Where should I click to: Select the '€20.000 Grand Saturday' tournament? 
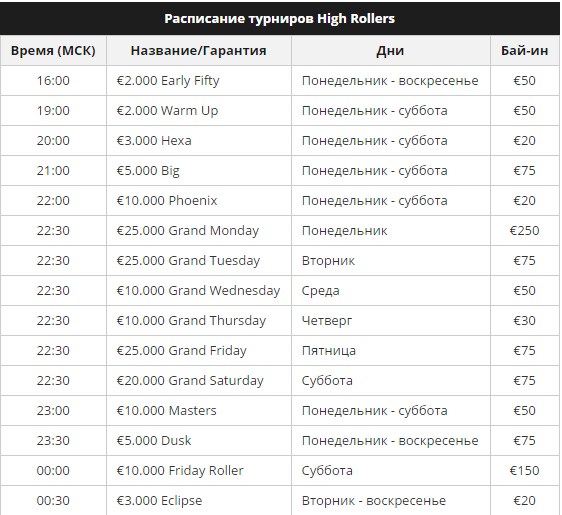tap(190, 381)
